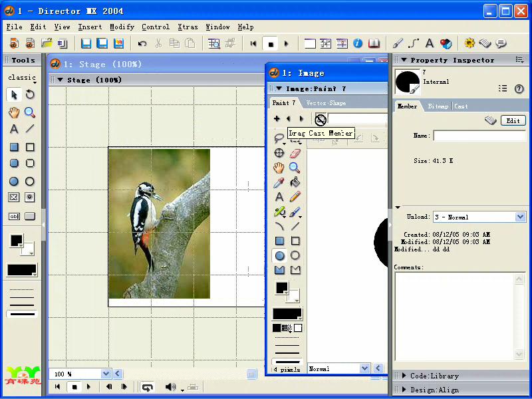Open foreground color chip in Paint window

pos(282,288)
